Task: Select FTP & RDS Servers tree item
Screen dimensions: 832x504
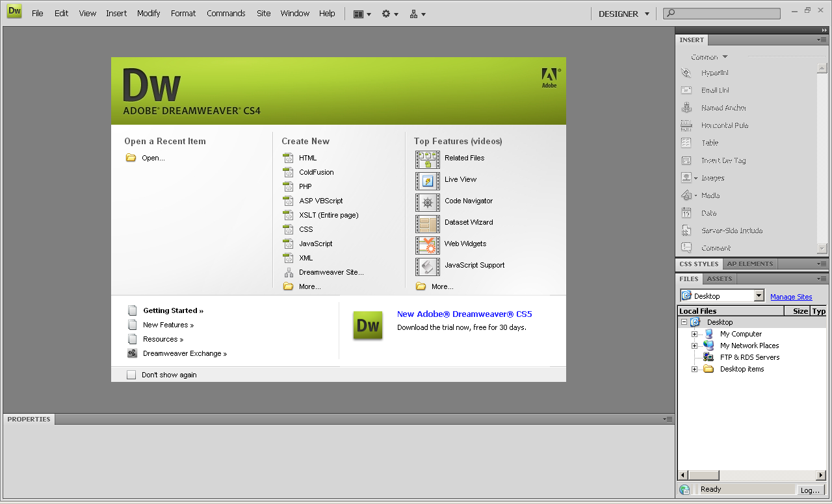Action: tap(749, 357)
